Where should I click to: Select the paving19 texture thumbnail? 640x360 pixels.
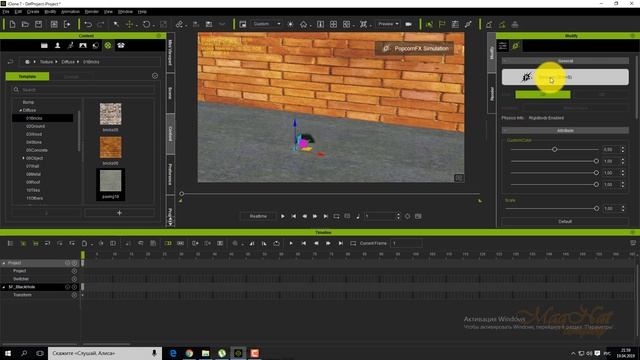tap(111, 184)
